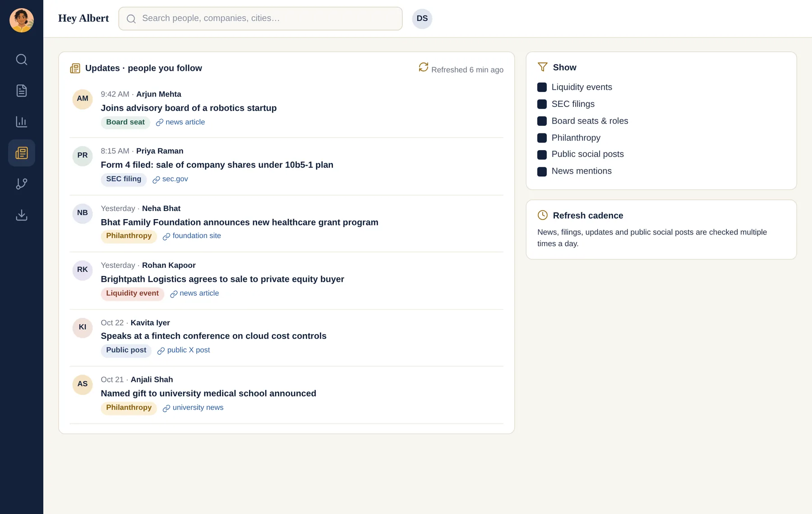Click the PR avatar for Priya Raman
812x514 pixels.
pos(83,156)
